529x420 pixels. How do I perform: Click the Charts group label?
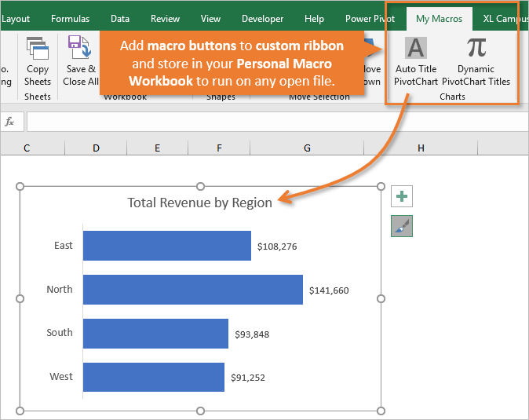click(452, 97)
